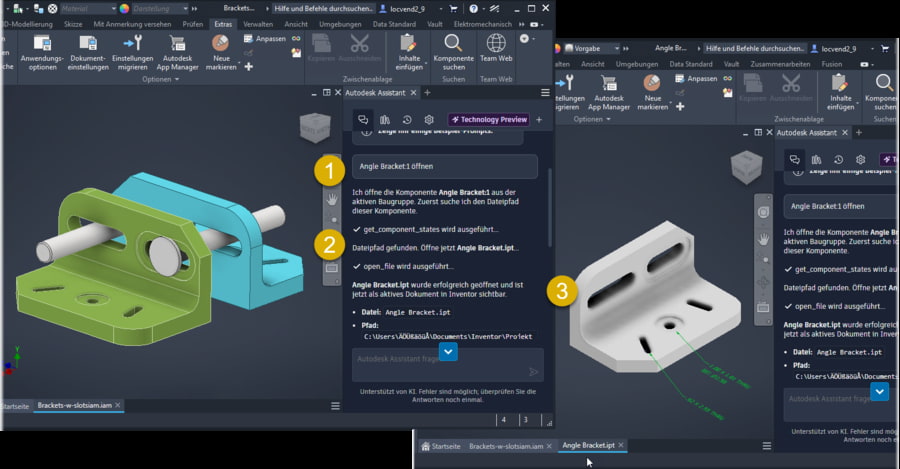Open hamburger menu of left Assistant panel
The image size is (900, 469).
click(545, 92)
